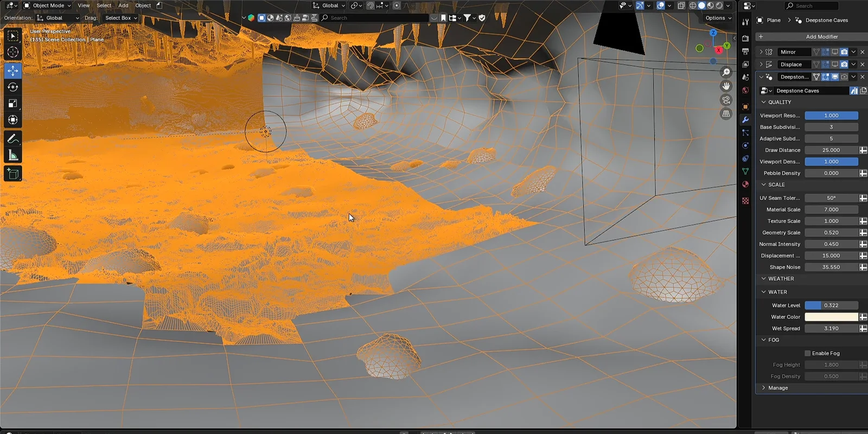Open the Object Mode dropdown
This screenshot has height=434, width=868.
pos(48,5)
